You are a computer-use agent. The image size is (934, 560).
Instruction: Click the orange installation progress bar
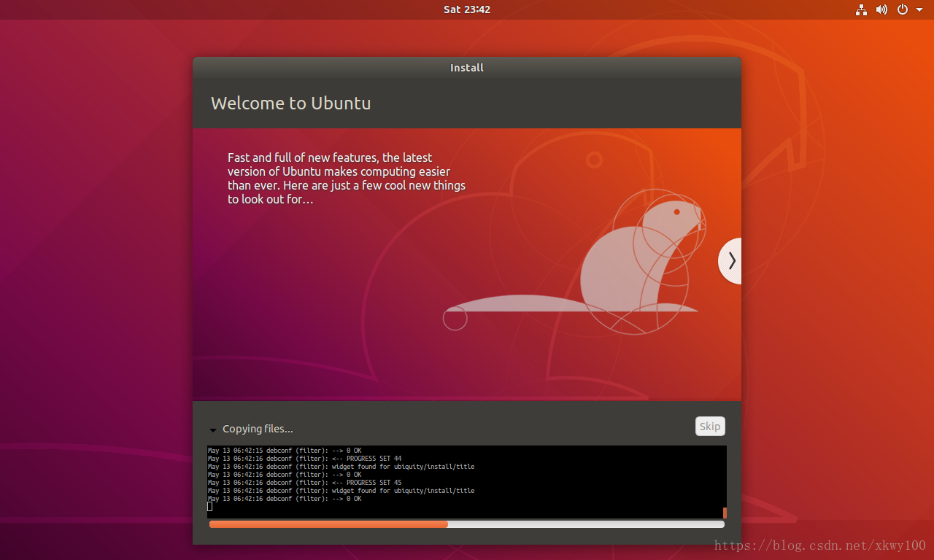click(x=467, y=524)
